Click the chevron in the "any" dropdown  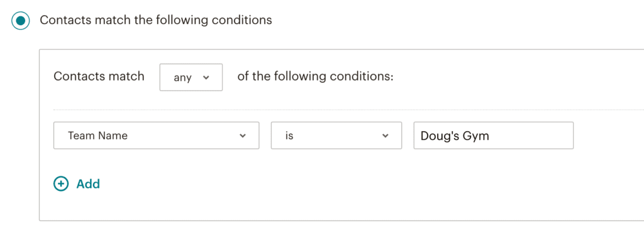[206, 77]
